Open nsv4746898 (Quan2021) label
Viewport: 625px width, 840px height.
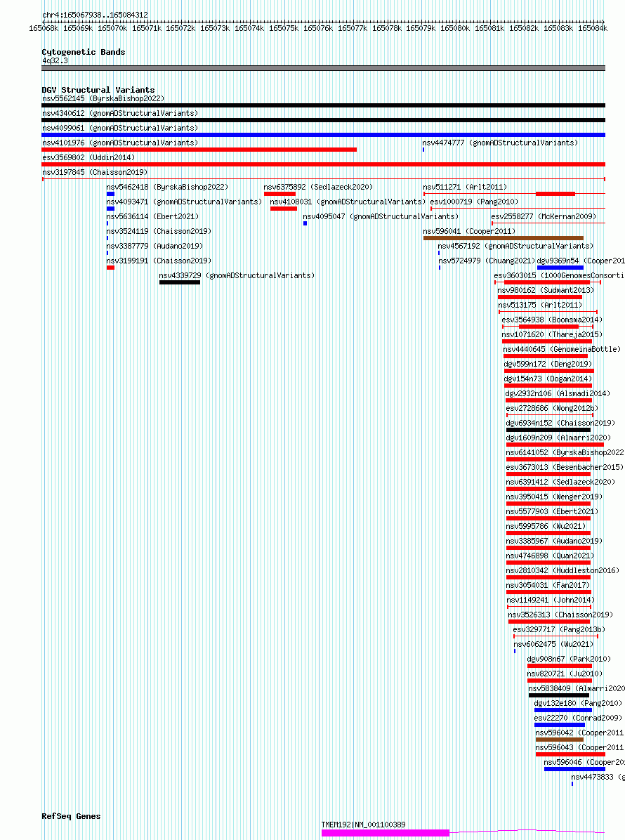(x=550, y=556)
